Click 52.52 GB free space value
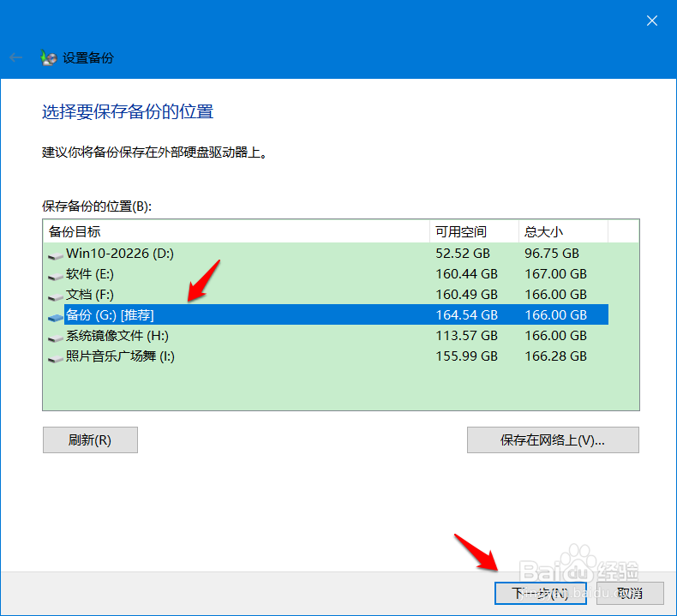The height and width of the screenshot is (616, 677). [x=463, y=254]
